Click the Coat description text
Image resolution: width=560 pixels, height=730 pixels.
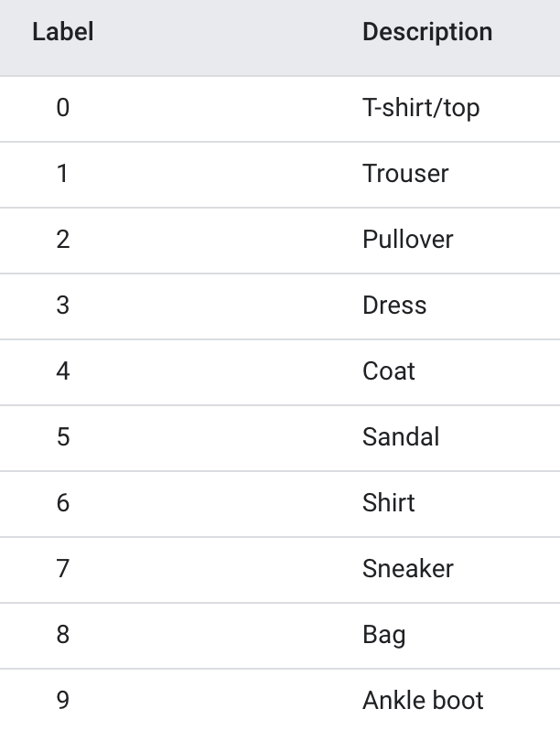pyautogui.click(x=389, y=371)
